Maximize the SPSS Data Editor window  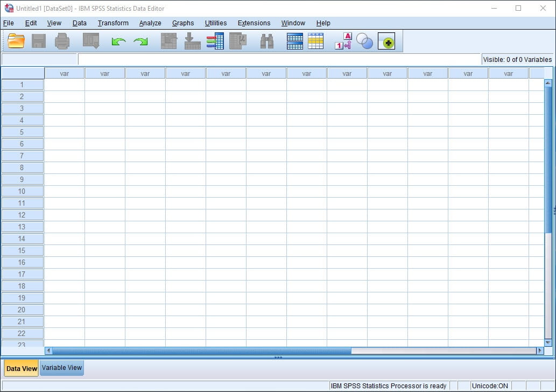[518, 8]
